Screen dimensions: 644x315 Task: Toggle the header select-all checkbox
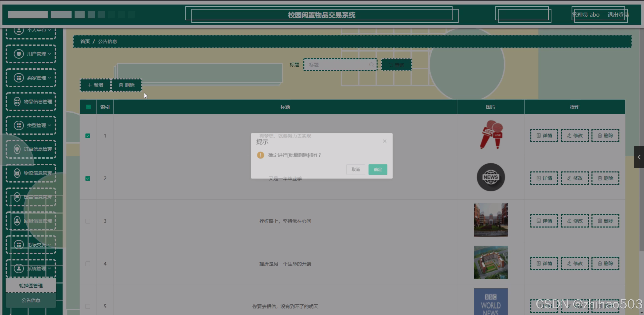pos(88,107)
